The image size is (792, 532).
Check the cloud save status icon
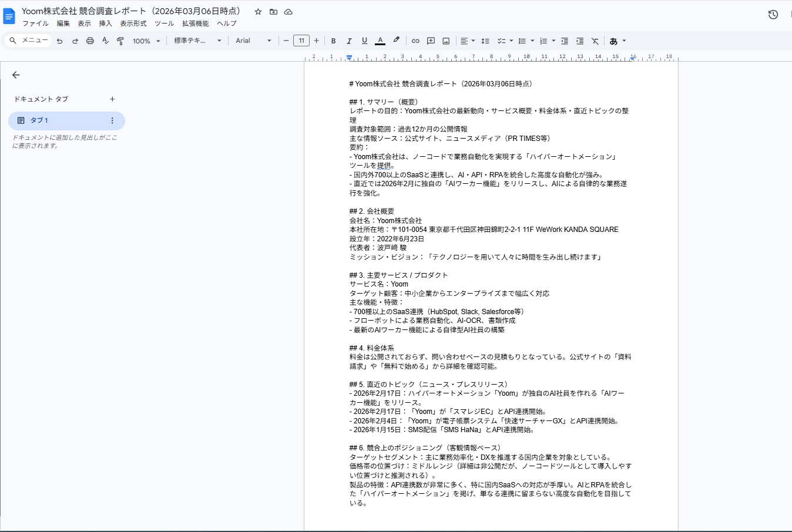tap(288, 12)
